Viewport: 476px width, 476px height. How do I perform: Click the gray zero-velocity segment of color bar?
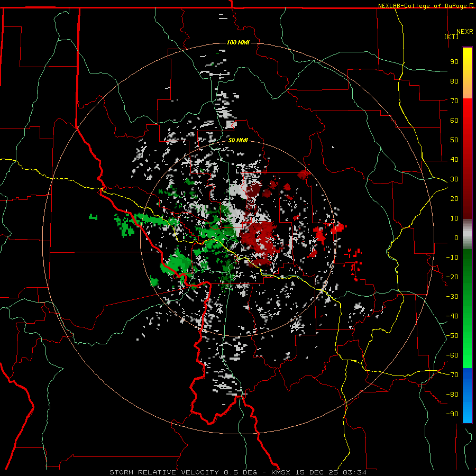(x=467, y=234)
